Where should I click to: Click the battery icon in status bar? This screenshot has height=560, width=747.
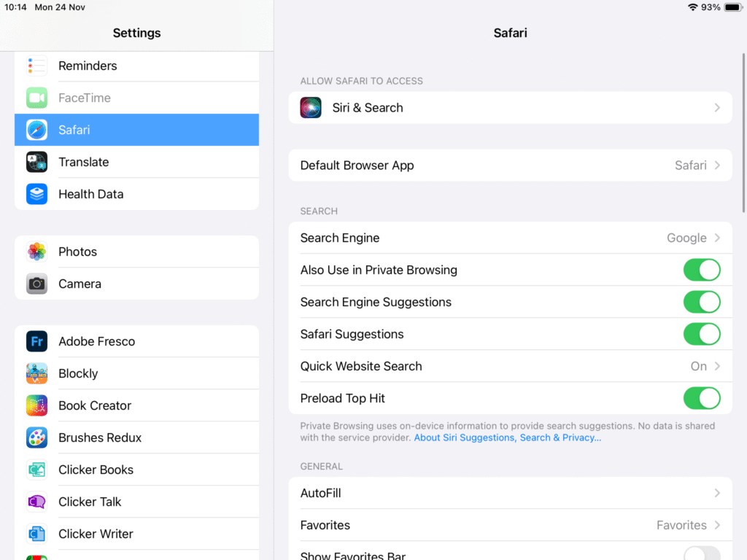(x=732, y=7)
